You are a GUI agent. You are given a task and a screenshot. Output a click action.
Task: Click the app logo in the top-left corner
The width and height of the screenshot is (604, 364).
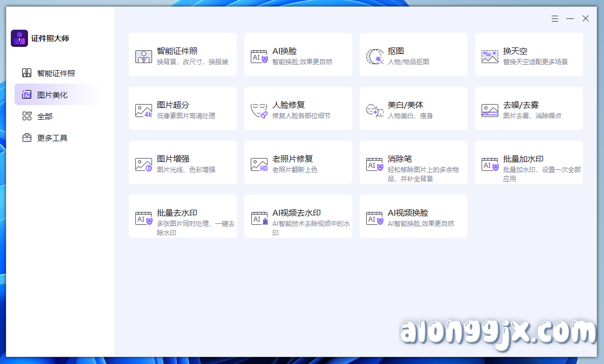click(x=19, y=38)
